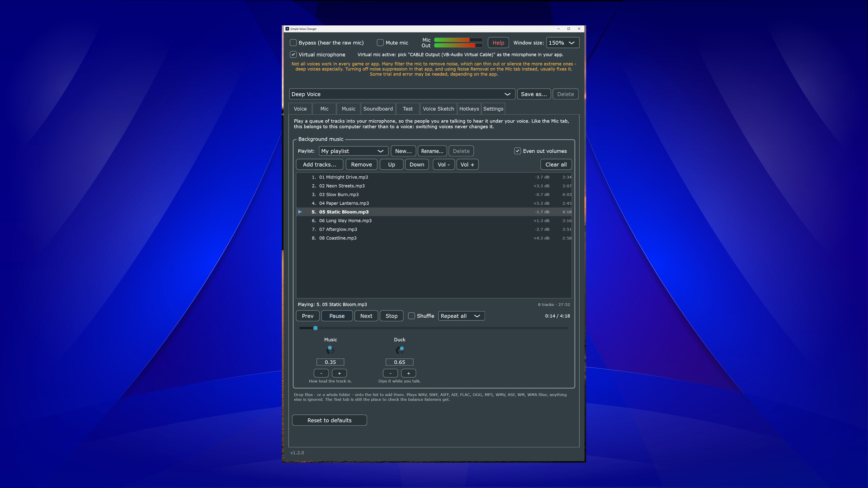Increase Music level with plus button
Image resolution: width=868 pixels, height=488 pixels.
point(340,373)
